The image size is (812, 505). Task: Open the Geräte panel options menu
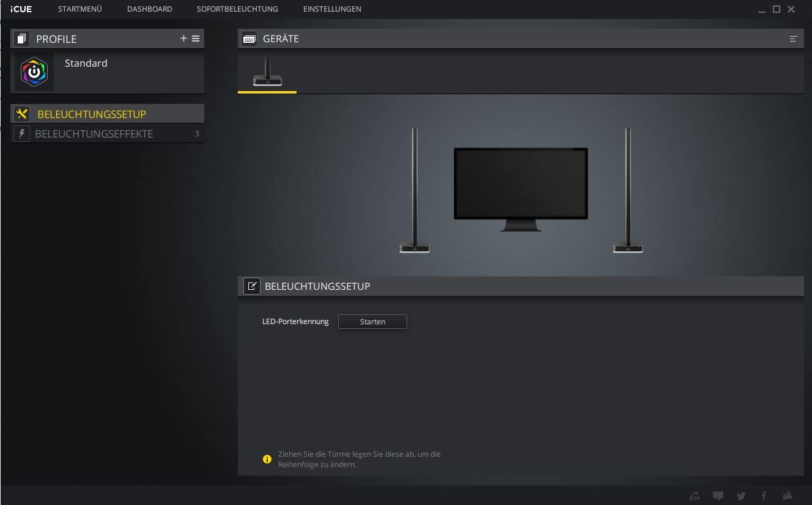click(x=793, y=39)
